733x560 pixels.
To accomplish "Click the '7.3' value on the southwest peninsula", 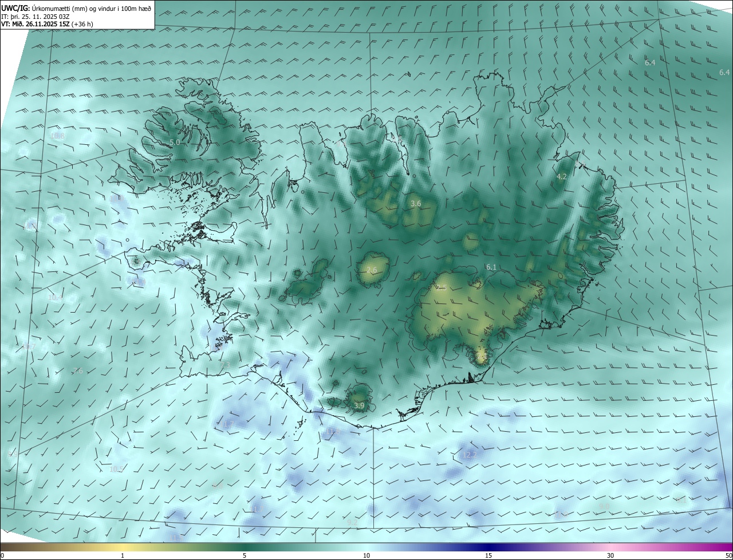I will [225, 365].
